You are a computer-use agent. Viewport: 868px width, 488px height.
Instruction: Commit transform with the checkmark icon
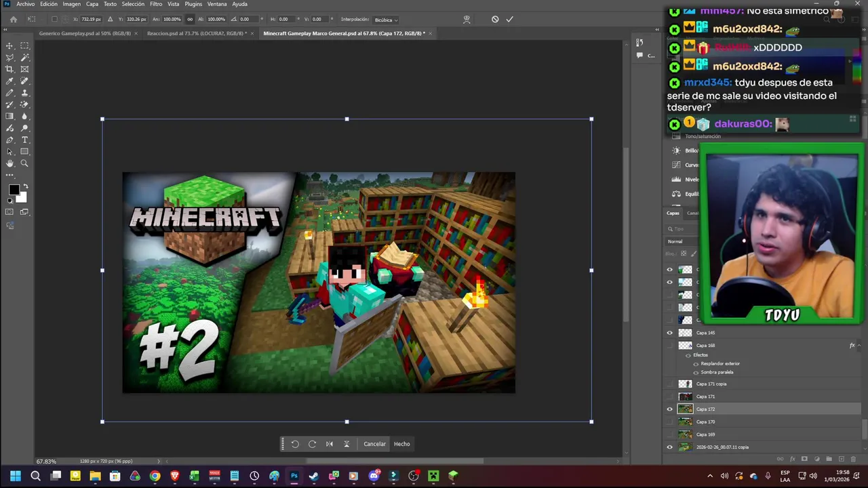509,19
